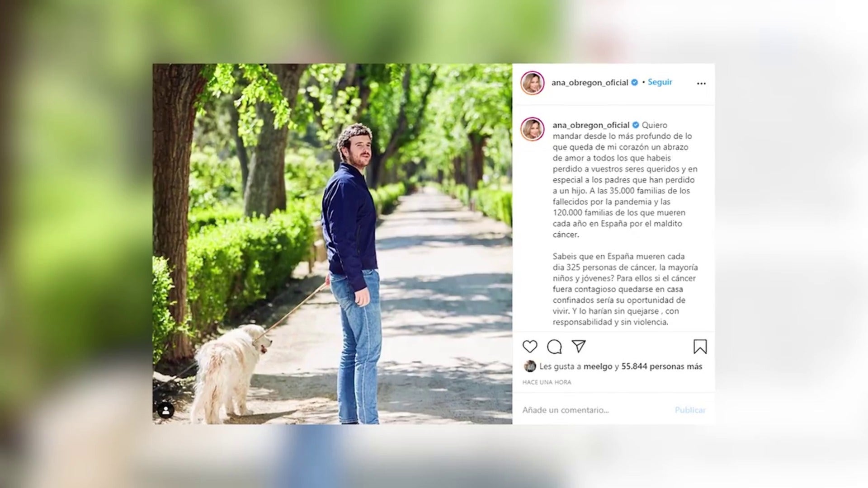The height and width of the screenshot is (488, 868).
Task: Click the caption verified checkmark badge
Action: (x=636, y=125)
